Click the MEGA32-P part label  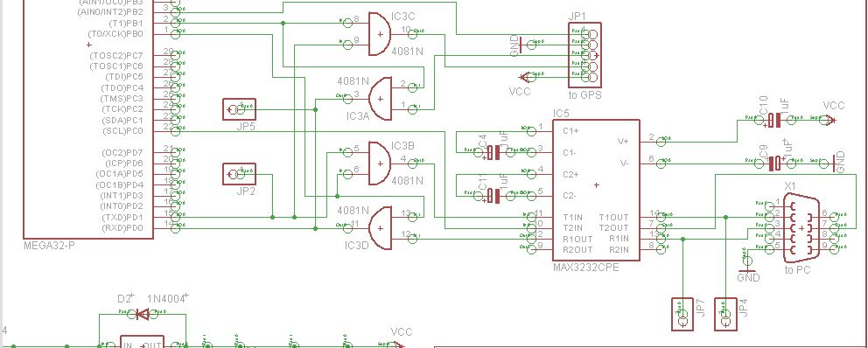click(49, 245)
